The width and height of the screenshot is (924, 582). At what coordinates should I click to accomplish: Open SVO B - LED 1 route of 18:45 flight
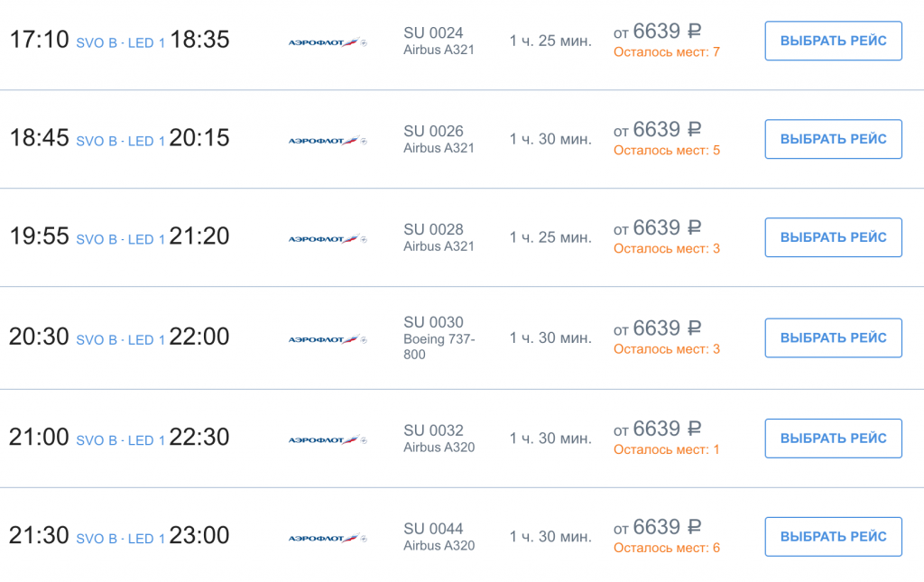120,142
